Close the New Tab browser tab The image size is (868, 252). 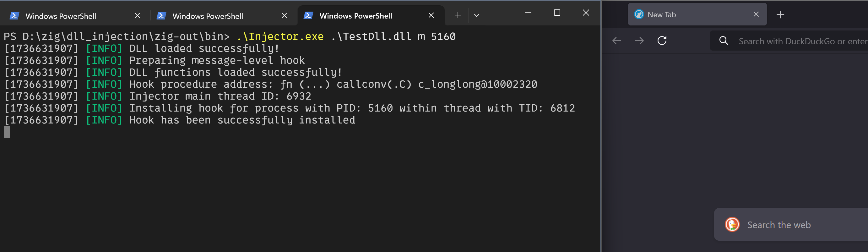[756, 14]
